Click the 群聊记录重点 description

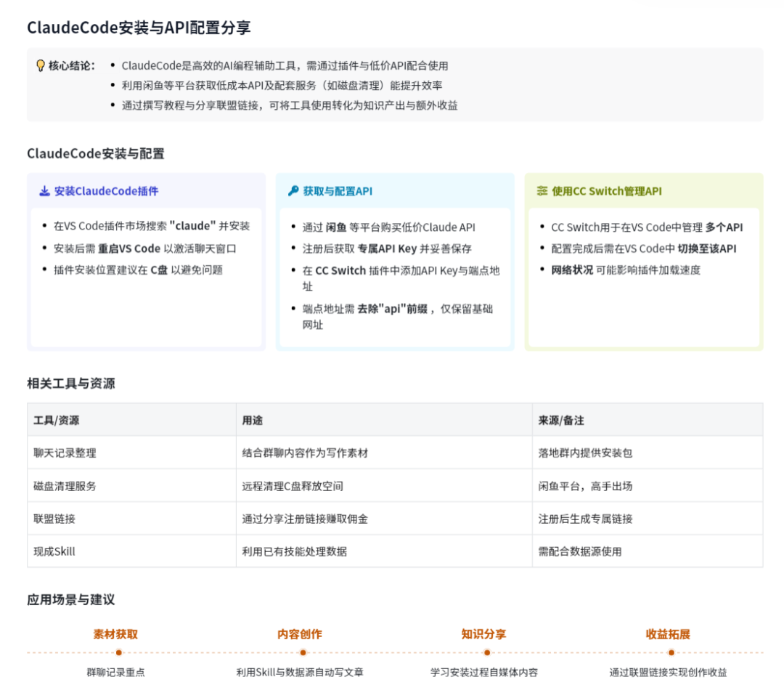tap(115, 672)
